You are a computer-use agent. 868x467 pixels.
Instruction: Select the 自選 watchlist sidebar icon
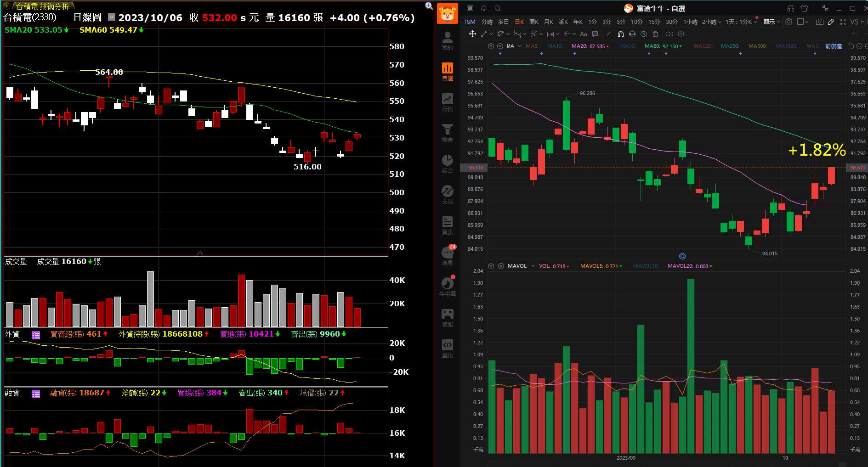(x=447, y=72)
